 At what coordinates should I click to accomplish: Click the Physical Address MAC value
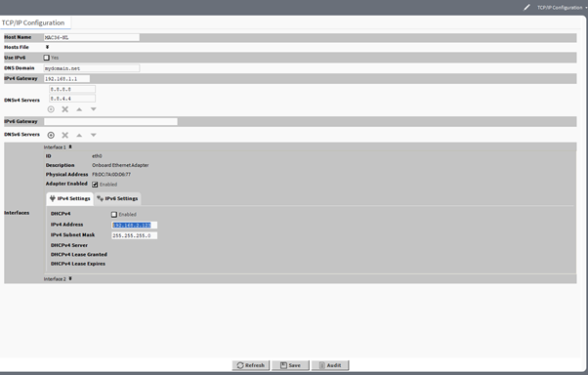coord(111,175)
